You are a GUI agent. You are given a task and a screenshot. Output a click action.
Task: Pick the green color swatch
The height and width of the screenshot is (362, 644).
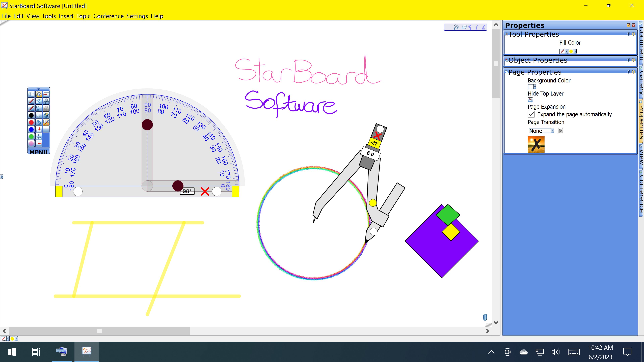point(31,136)
